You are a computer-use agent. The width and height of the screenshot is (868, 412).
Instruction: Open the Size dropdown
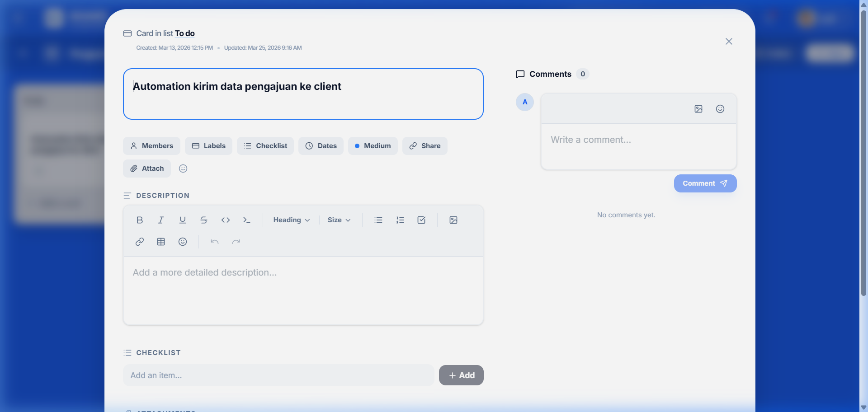[x=339, y=220]
